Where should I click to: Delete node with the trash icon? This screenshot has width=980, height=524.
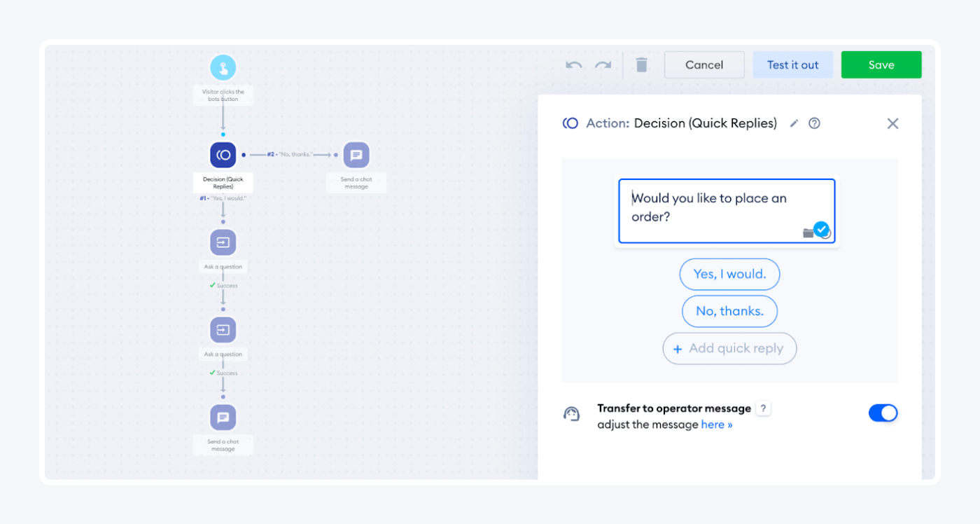pyautogui.click(x=641, y=64)
